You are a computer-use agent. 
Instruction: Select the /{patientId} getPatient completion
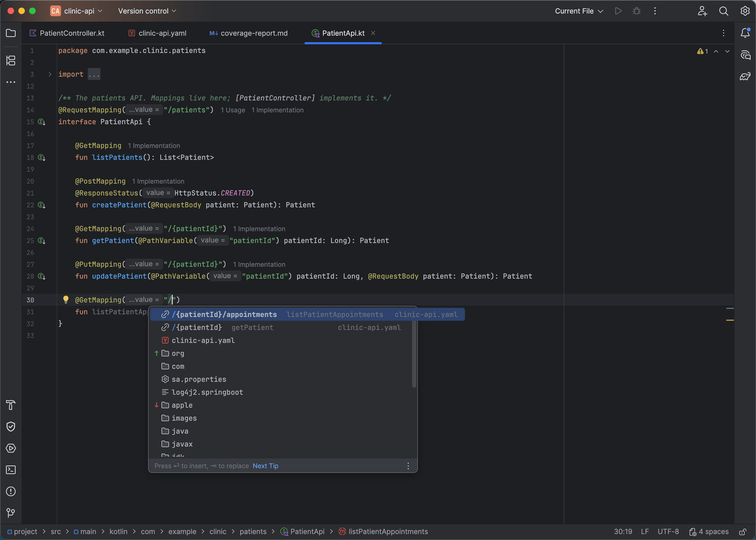pyautogui.click(x=282, y=327)
